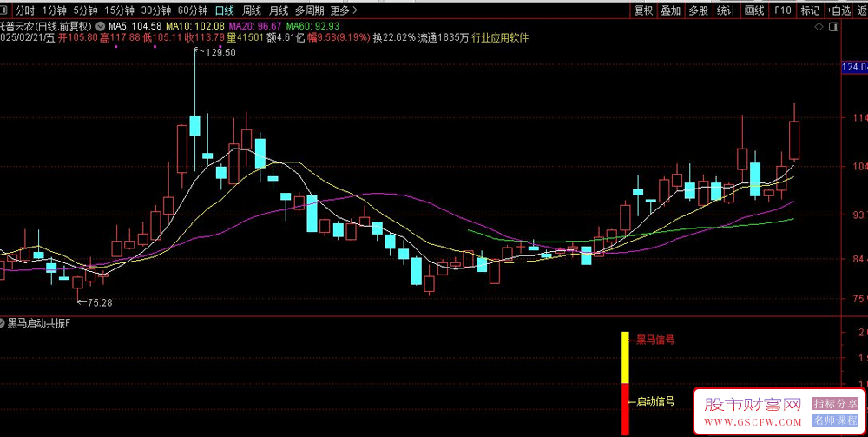Expand the 更多 more periods menu

[344, 10]
